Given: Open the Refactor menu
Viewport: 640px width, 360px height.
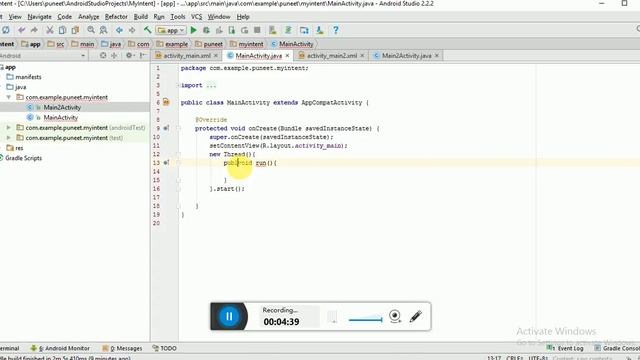Looking at the screenshot, I should click(x=116, y=17).
